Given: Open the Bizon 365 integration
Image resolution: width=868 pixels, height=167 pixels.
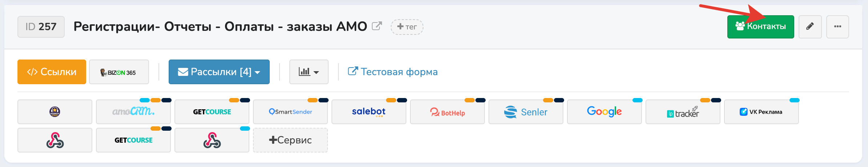Looking at the screenshot, I should coord(119,72).
